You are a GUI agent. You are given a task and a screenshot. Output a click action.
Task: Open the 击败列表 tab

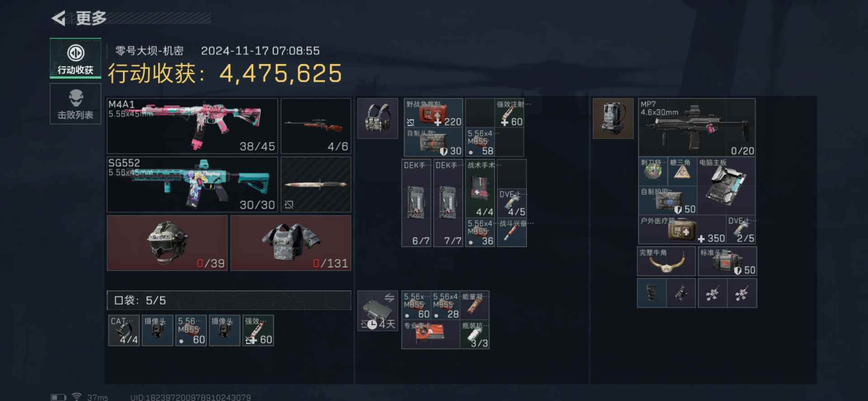75,104
